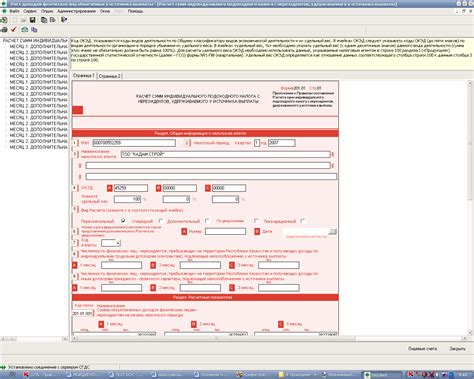Click the stacked-pages icon after the Save icon
This screenshot has height=379, width=474.
[x=44, y=20]
